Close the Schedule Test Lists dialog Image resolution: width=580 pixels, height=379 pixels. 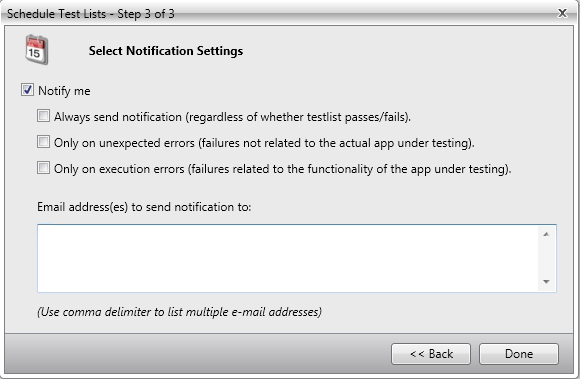coord(562,13)
